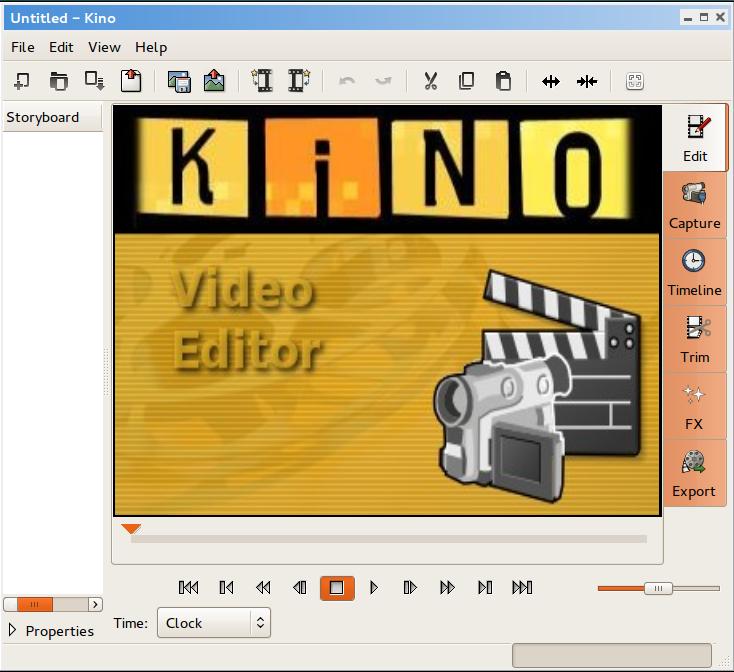The image size is (734, 672).
Task: Open the Time format Clock dropdown
Action: point(214,623)
